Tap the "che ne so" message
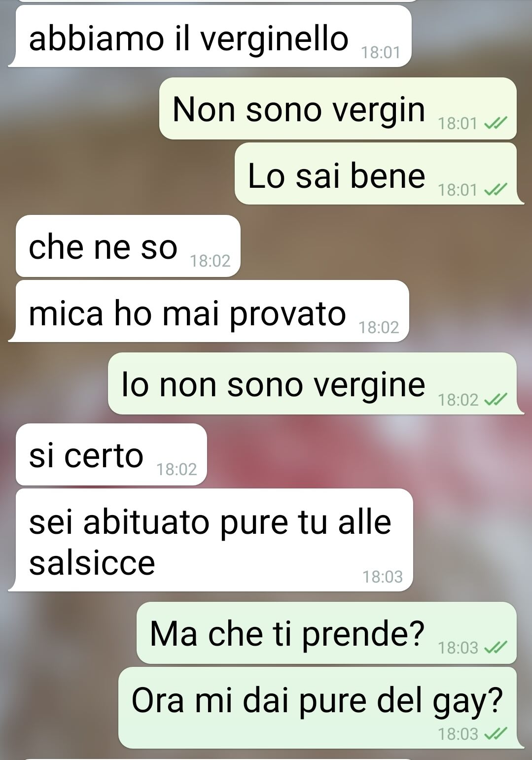532x760 pixels. [x=128, y=246]
